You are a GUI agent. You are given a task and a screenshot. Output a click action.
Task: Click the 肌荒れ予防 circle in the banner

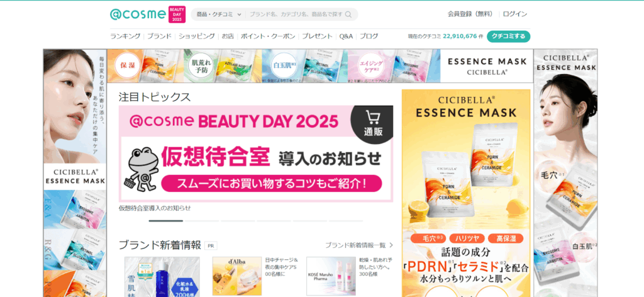point(201,65)
